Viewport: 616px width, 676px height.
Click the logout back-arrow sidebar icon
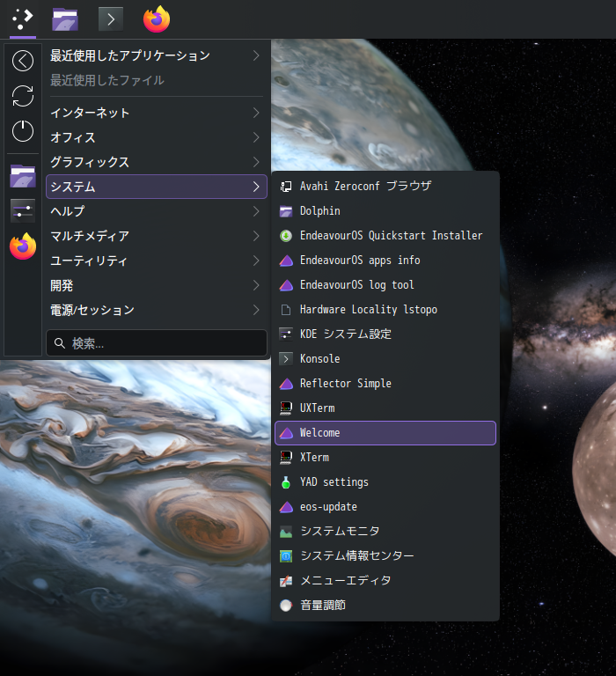pos(23,61)
